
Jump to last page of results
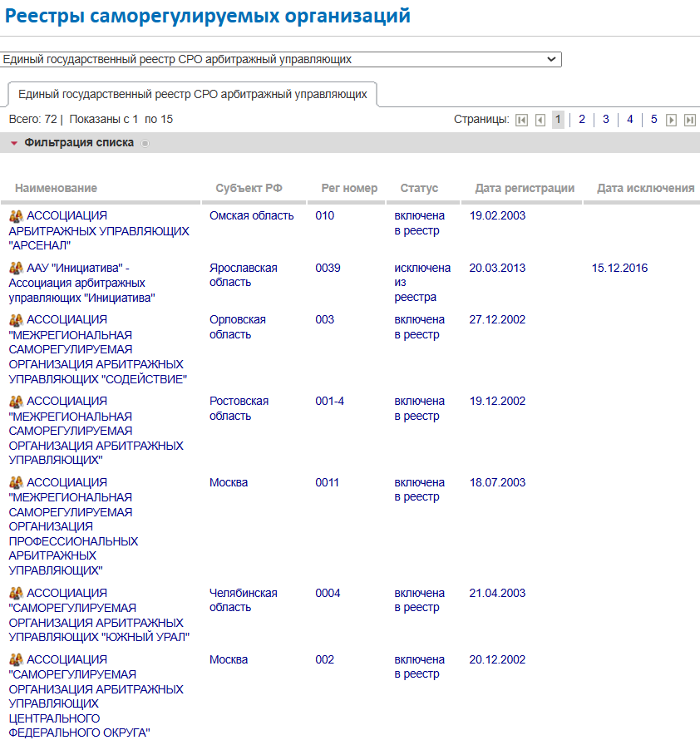tap(690, 120)
